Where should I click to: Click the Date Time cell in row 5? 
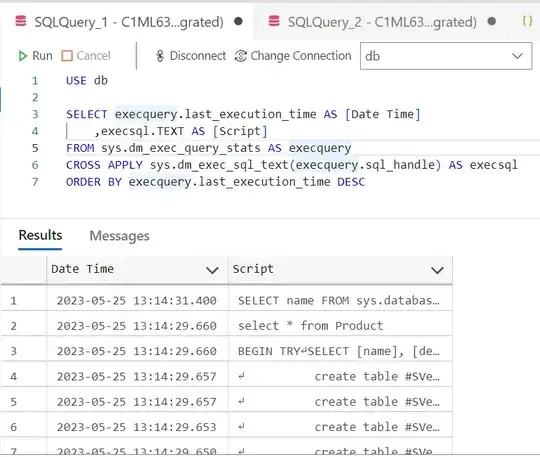pos(137,402)
